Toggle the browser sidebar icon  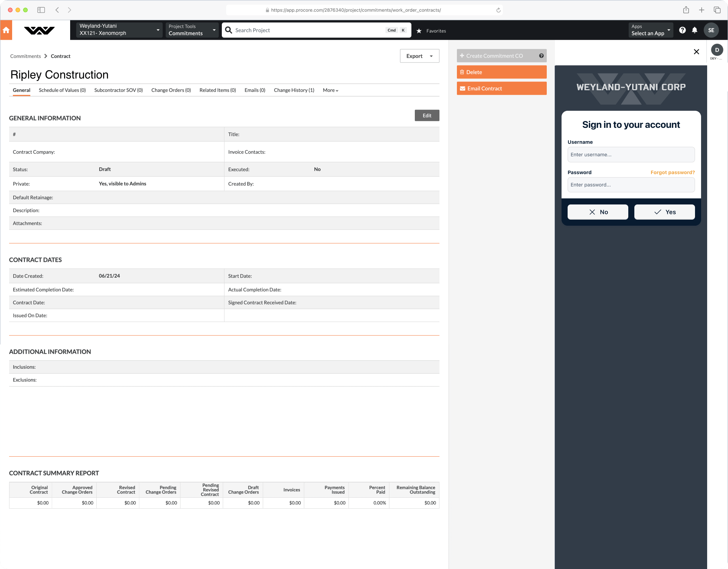click(41, 10)
